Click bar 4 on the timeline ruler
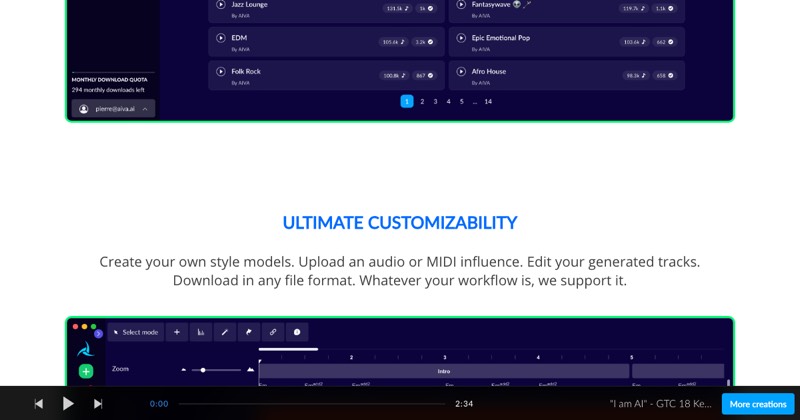This screenshot has width=800, height=420. 538,357
